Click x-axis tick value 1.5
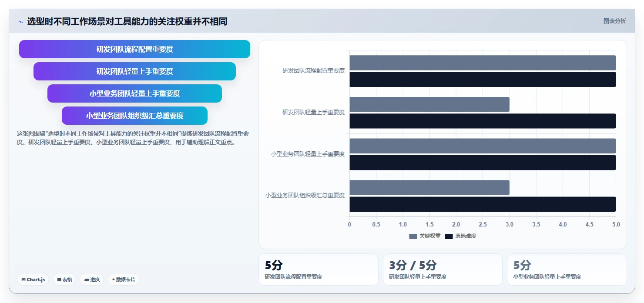This screenshot has width=644, height=303. click(429, 224)
